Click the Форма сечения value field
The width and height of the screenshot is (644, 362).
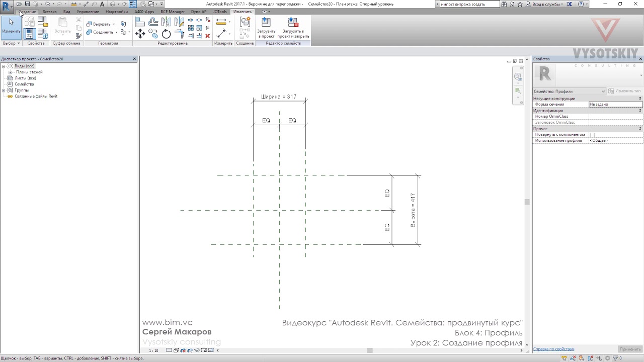pos(615,104)
